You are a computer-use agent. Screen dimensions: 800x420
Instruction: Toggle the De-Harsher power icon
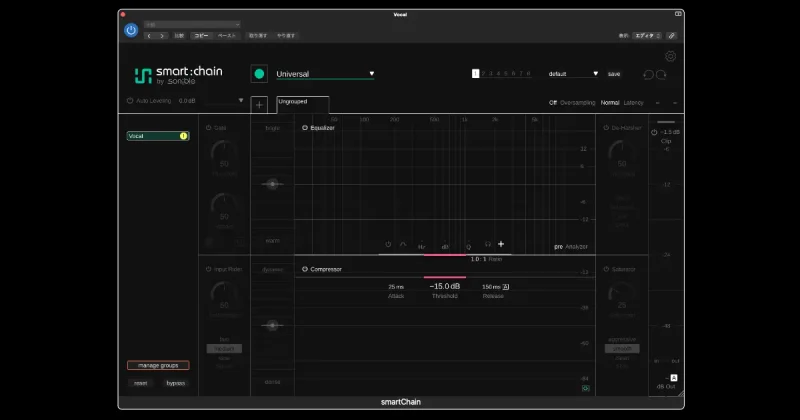point(606,128)
